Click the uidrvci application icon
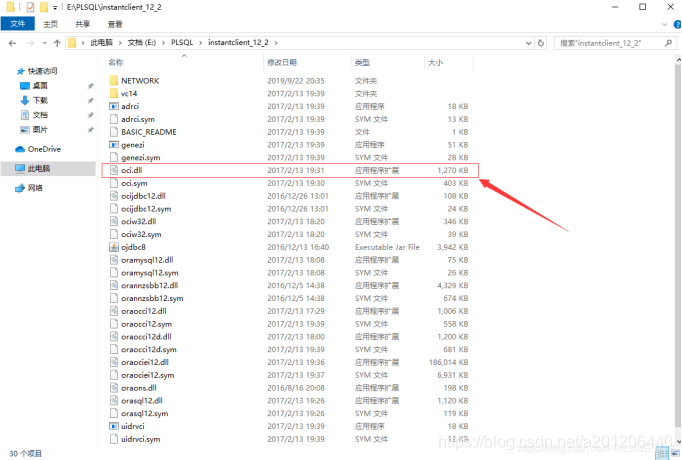This screenshot has width=682, height=460. [114, 426]
